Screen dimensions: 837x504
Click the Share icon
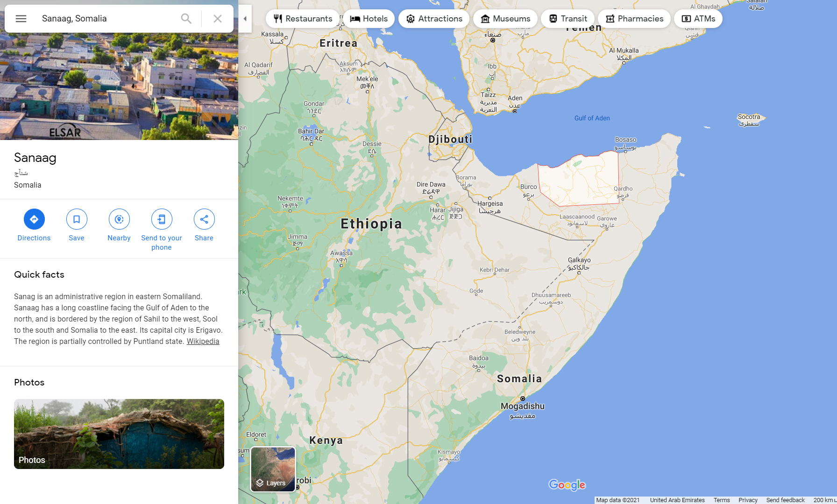tap(204, 219)
